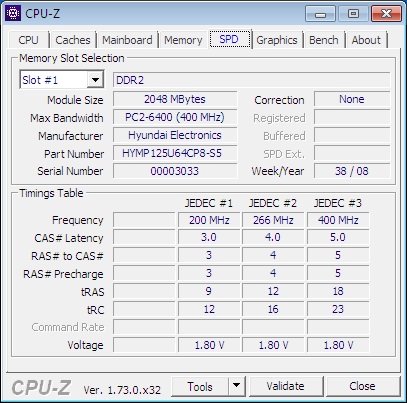Click the Validate button
The height and width of the screenshot is (403, 407).
(286, 386)
